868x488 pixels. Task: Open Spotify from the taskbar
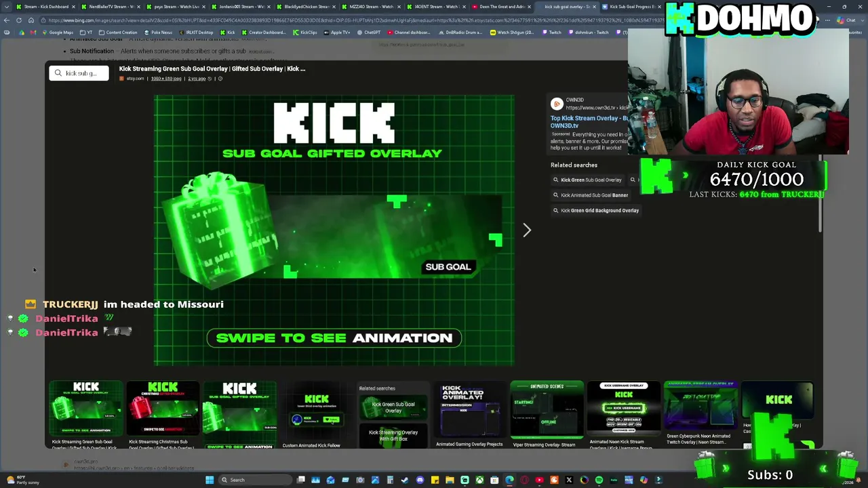click(599, 480)
